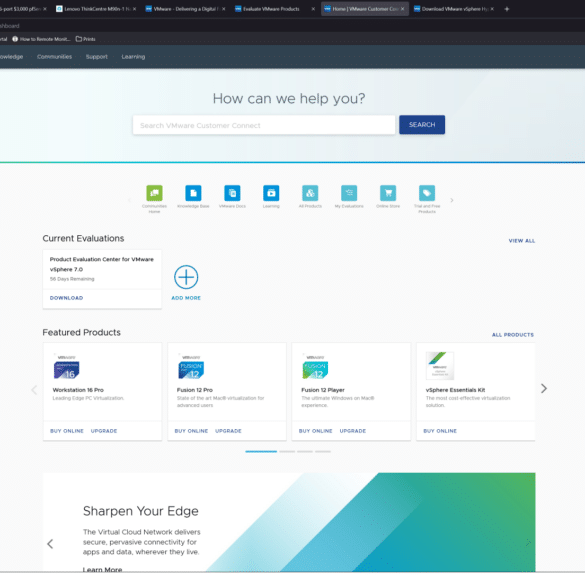Click the vSphere Essentials Kit product image
This screenshot has height=585, width=585.
click(x=440, y=366)
